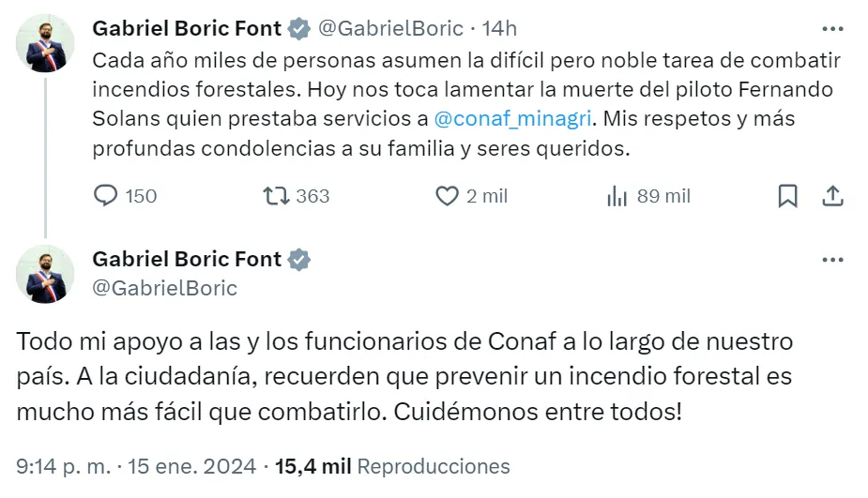Bookmark the first tweet
Image resolution: width=868 pixels, height=498 pixels.
point(788,196)
